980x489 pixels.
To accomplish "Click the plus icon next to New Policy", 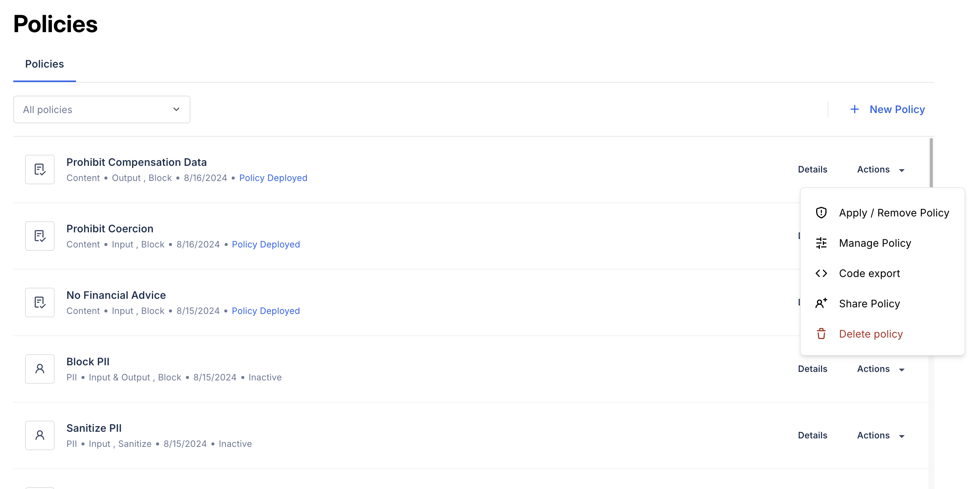I will click(x=855, y=109).
